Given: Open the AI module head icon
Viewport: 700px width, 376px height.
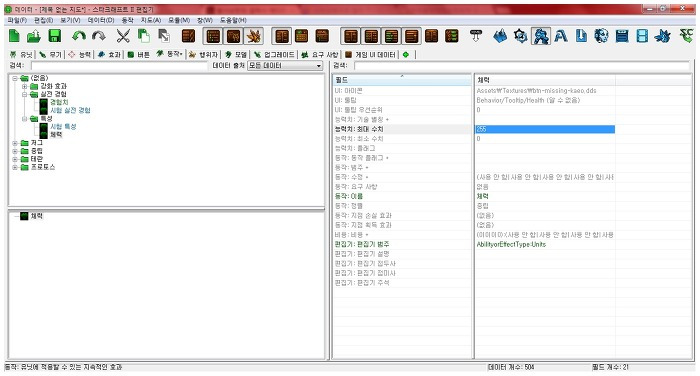Looking at the screenshot, I should (601, 36).
